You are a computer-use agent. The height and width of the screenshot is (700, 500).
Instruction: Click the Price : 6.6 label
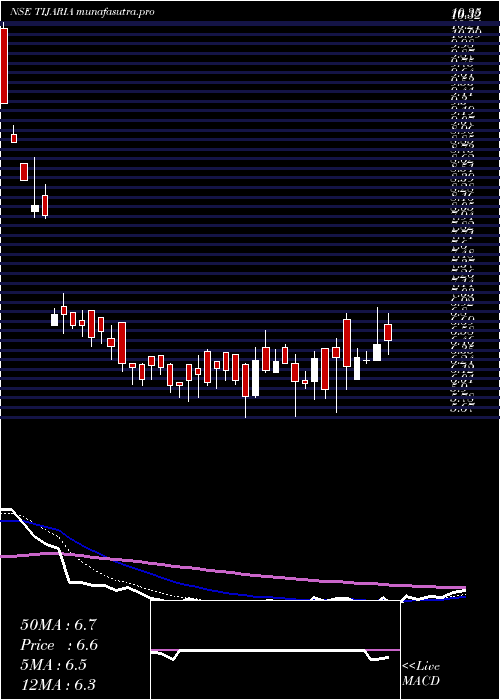tap(59, 645)
